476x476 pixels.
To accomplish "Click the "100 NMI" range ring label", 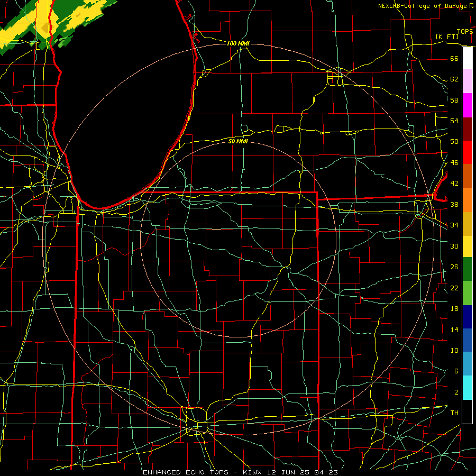I will [x=239, y=43].
